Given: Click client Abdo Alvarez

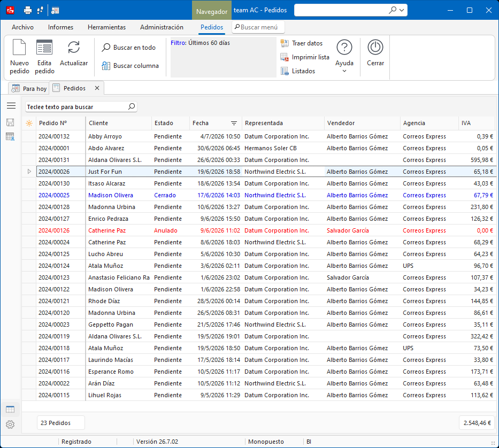Looking at the screenshot, I should pyautogui.click(x=106, y=148).
